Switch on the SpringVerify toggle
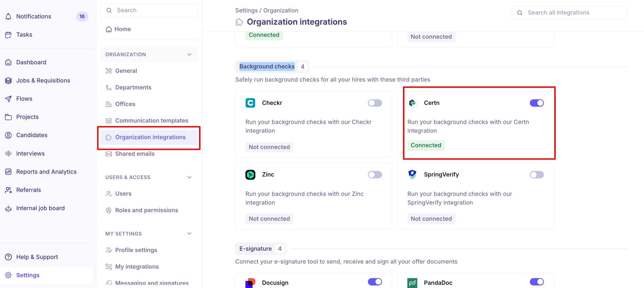Image resolution: width=644 pixels, height=288 pixels. click(x=537, y=175)
